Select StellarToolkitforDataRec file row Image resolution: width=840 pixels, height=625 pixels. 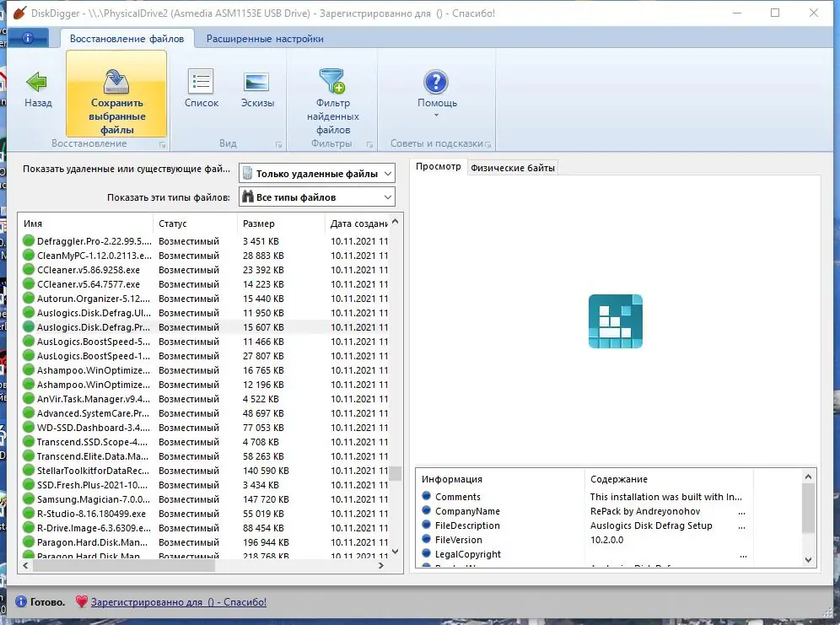point(205,471)
